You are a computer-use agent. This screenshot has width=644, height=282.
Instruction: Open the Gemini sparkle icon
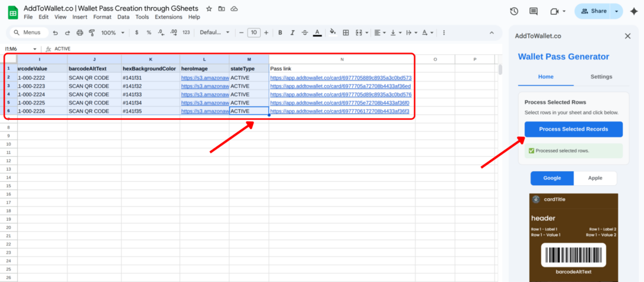[633, 11]
